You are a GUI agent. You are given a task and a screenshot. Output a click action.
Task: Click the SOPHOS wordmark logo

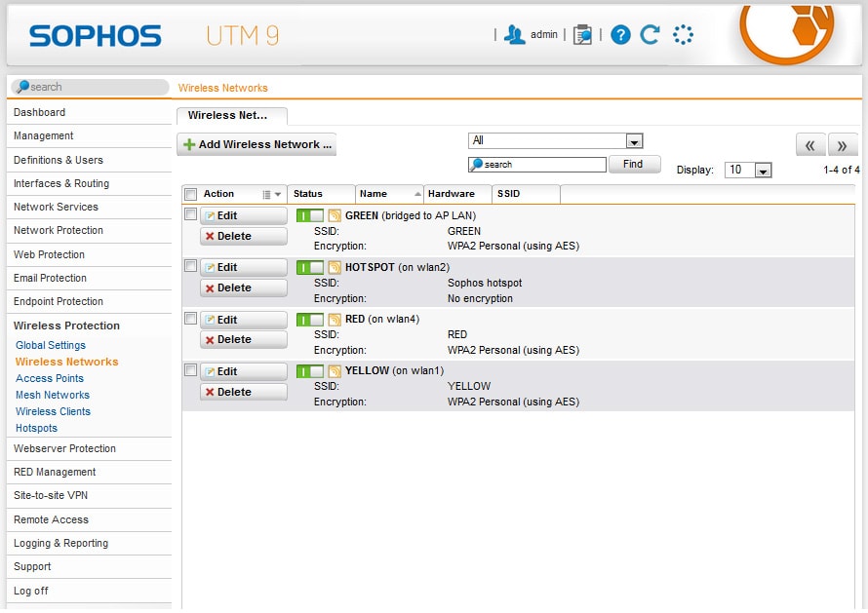coord(96,36)
